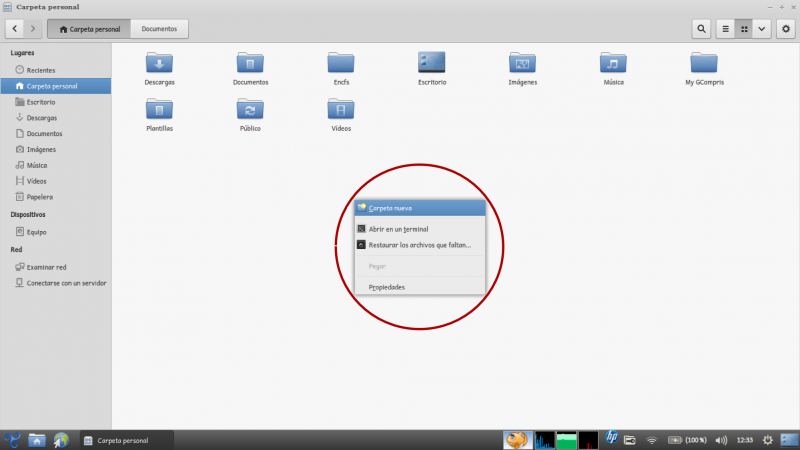
Task: Select the Descargas folder icon
Action: coord(159,63)
